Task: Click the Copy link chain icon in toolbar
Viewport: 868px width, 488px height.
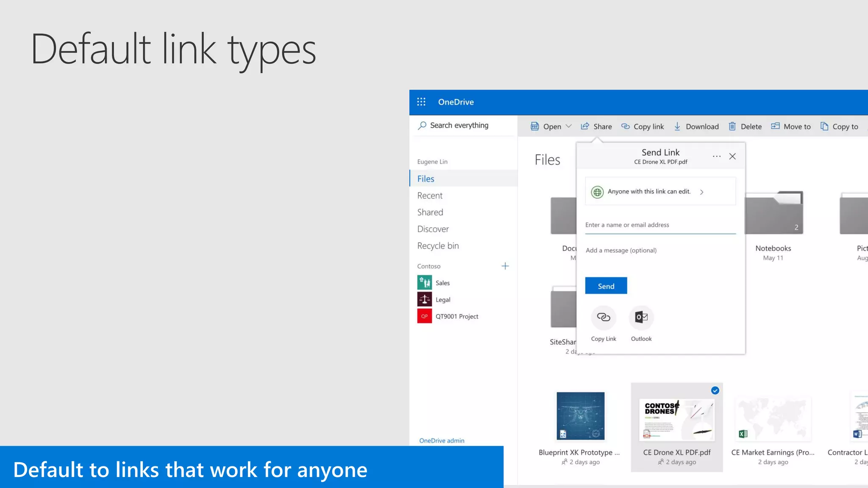Action: pos(625,126)
